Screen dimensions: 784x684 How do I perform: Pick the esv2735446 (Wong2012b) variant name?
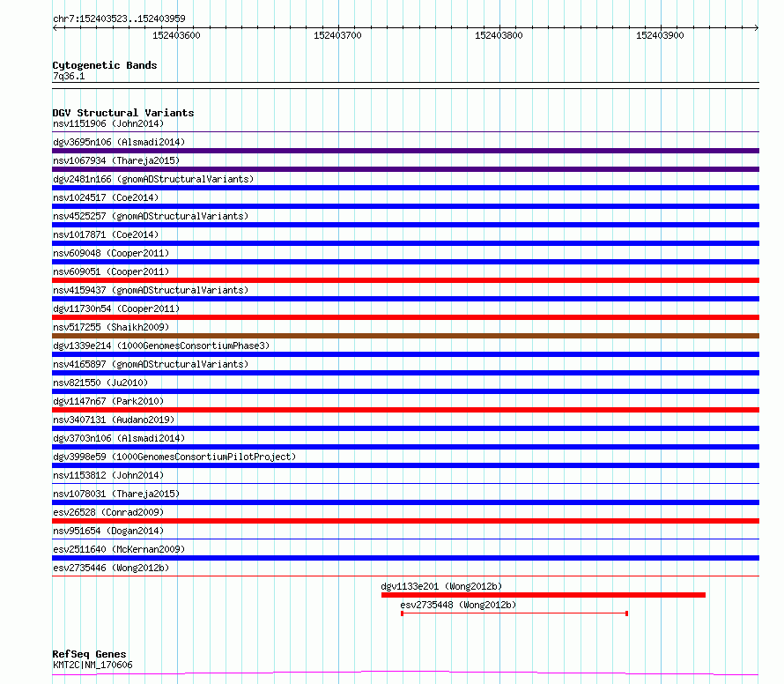111,568
